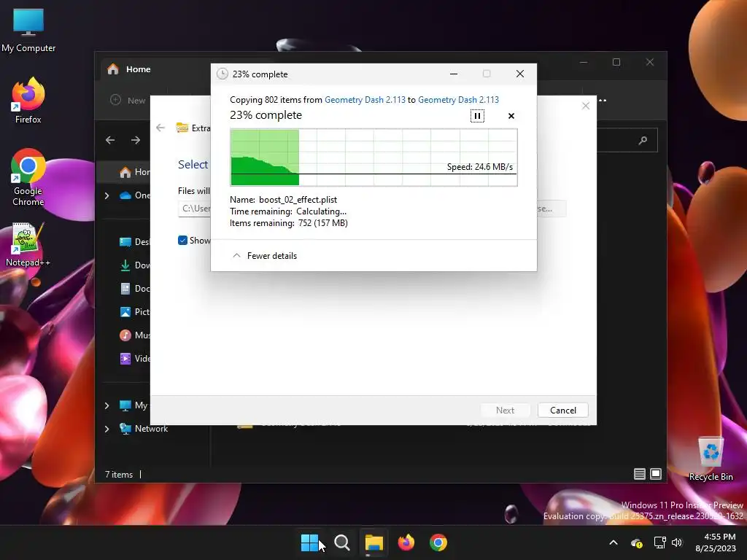
Task: Open My Computer desktop icon
Action: point(28,31)
